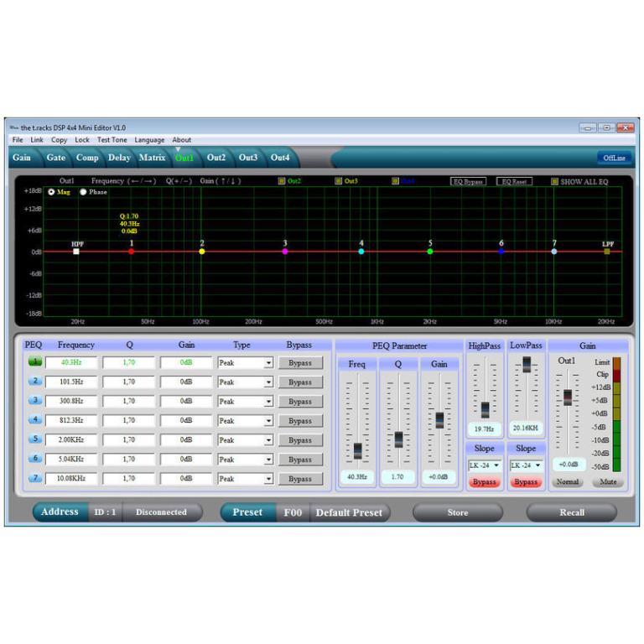The height and width of the screenshot is (644, 644).
Task: Click the Recall preset button
Action: 572,512
